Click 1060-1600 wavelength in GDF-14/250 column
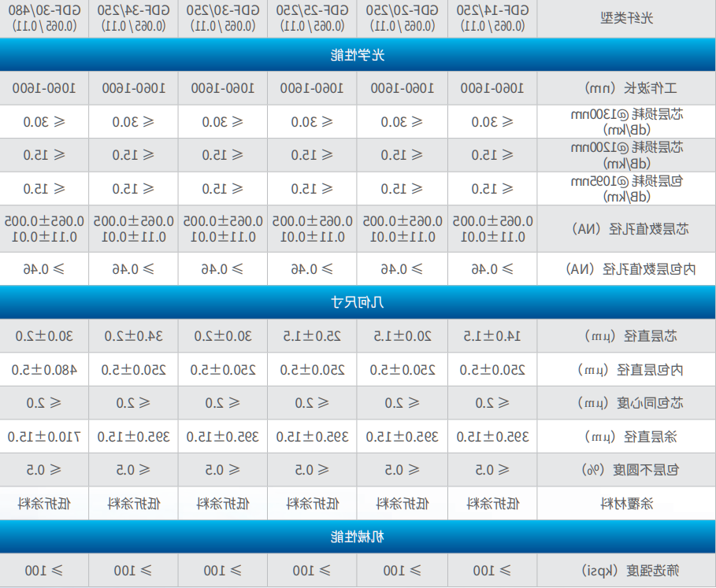The image size is (716, 588). point(493,88)
